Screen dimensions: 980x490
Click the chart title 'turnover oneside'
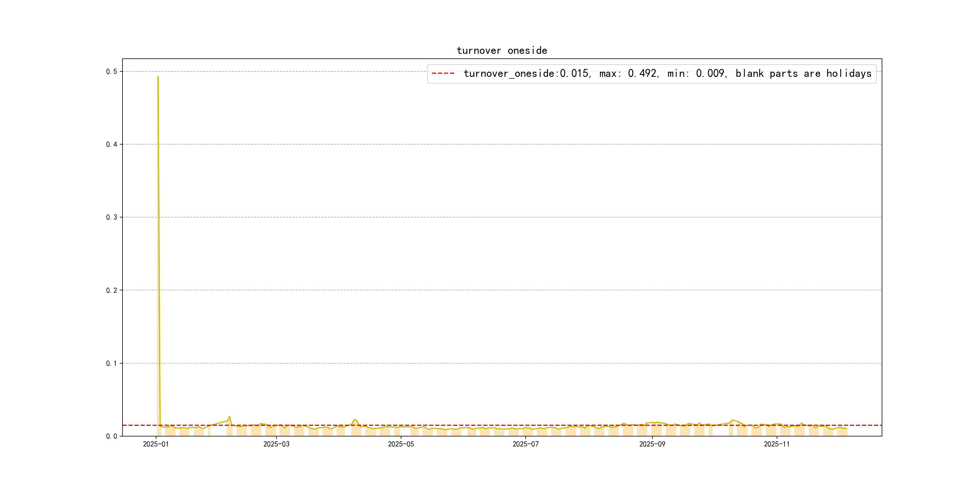click(x=502, y=51)
